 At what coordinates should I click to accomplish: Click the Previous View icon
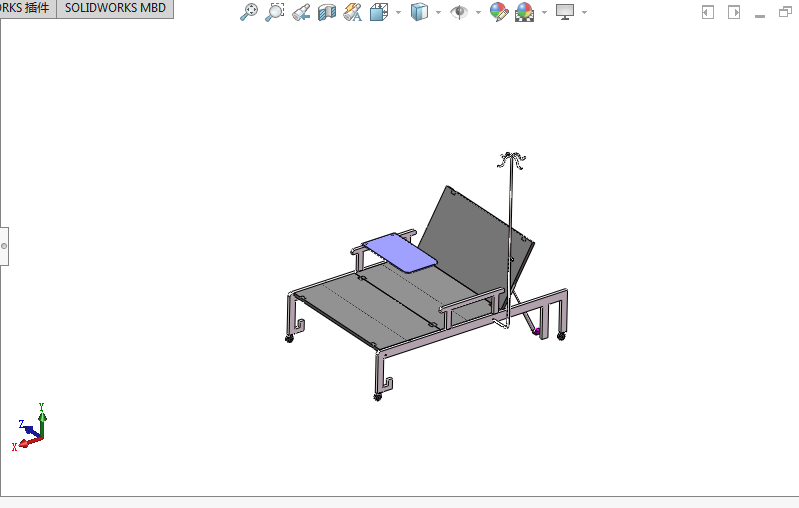pyautogui.click(x=301, y=12)
